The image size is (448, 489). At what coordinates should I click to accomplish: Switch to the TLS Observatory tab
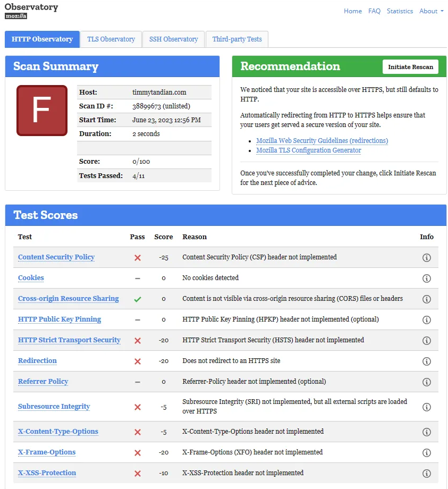click(111, 39)
